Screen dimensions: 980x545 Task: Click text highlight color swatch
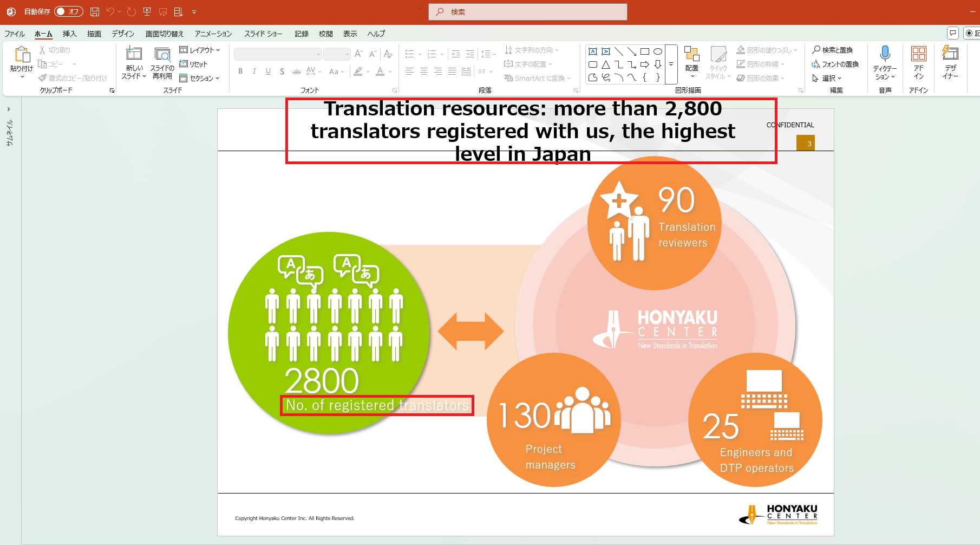358,72
